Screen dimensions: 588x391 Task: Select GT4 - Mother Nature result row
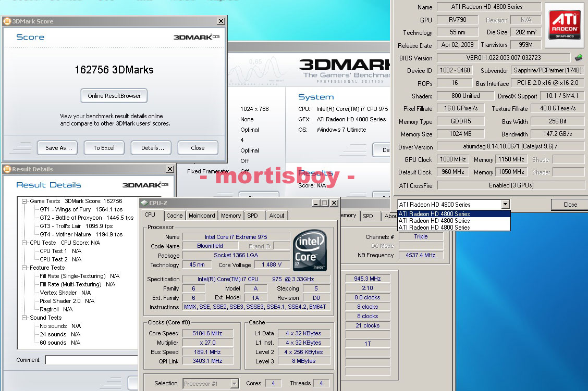(x=81, y=234)
